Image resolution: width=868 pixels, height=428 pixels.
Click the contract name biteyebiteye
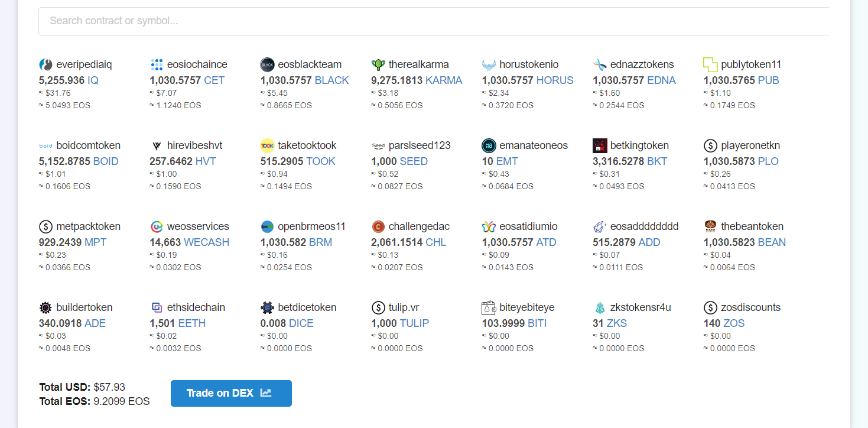click(527, 307)
